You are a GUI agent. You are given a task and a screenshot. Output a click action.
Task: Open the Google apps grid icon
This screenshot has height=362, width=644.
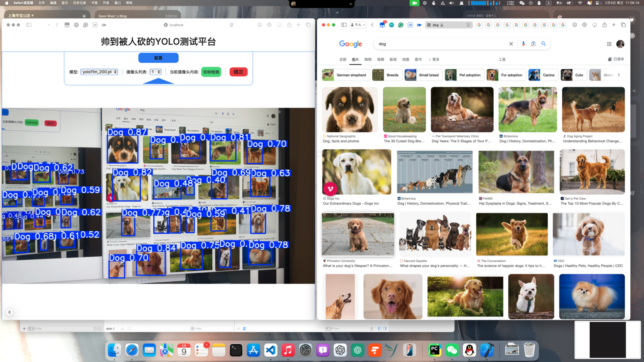pos(609,44)
